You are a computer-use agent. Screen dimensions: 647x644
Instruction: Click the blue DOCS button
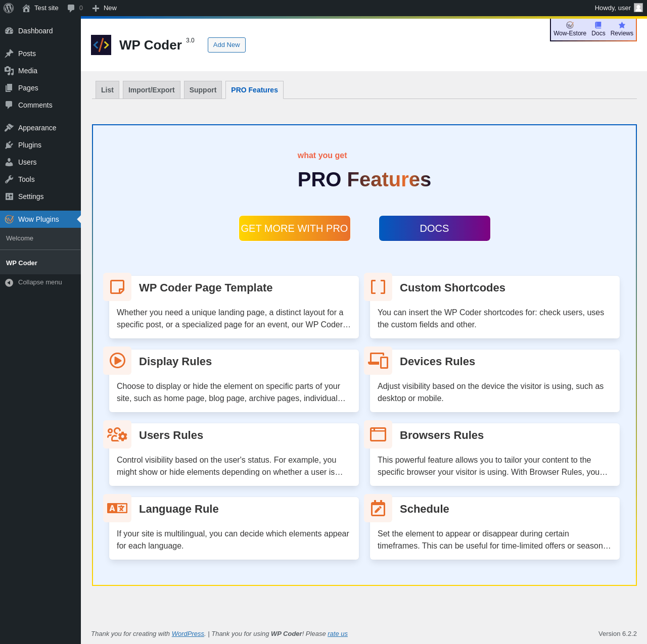click(435, 228)
